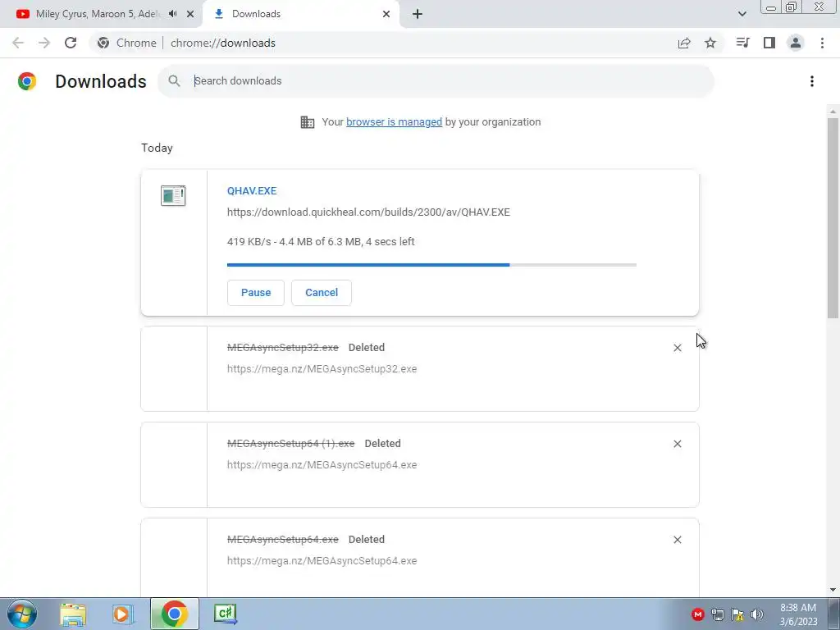Pause the QHAV.EXE download
The image size is (840, 630).
[256, 293]
